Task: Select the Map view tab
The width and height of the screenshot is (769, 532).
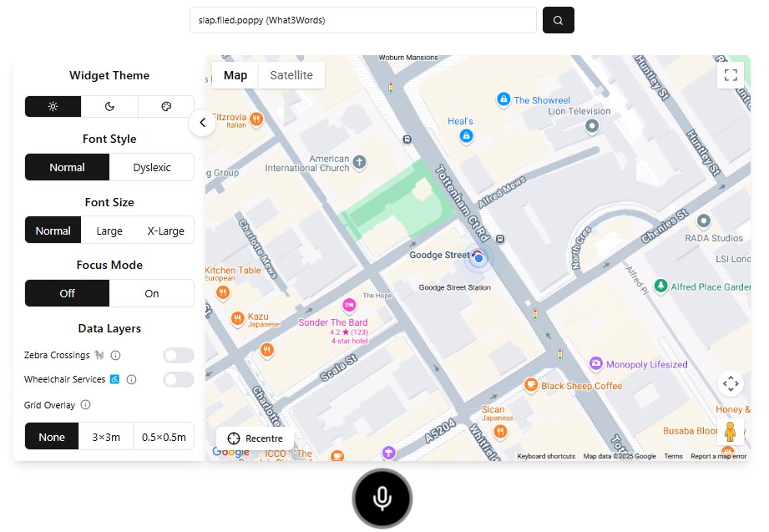Action: point(235,75)
